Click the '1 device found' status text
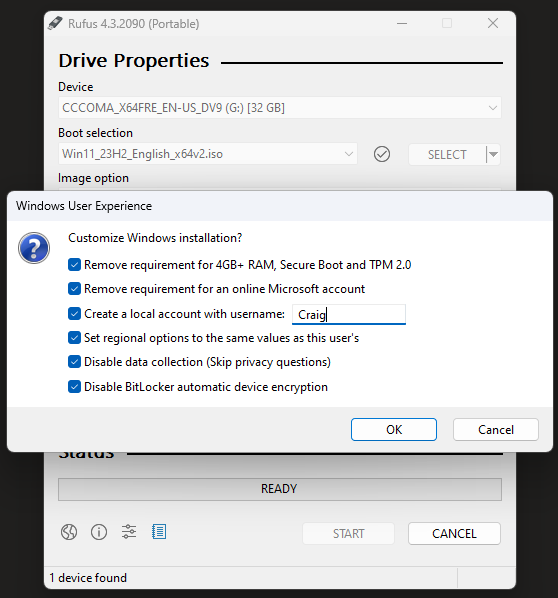This screenshot has height=598, width=558. click(x=88, y=577)
